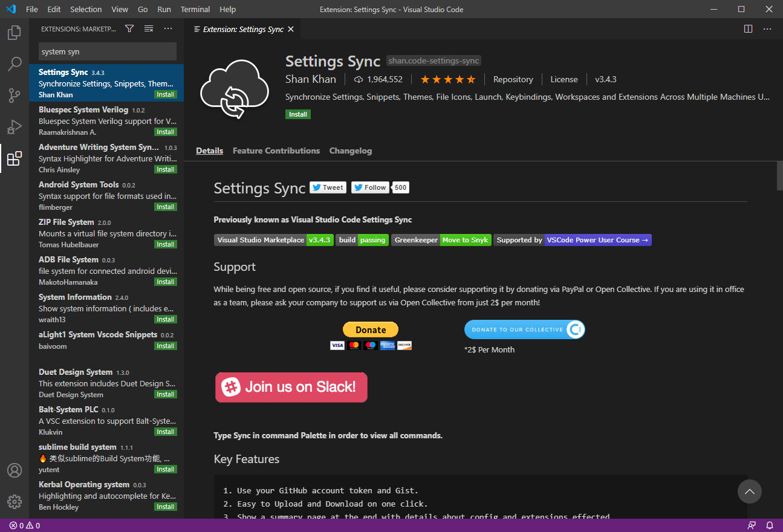Install ADB File System extension
Viewport: 783px width, 532px height.
166,282
